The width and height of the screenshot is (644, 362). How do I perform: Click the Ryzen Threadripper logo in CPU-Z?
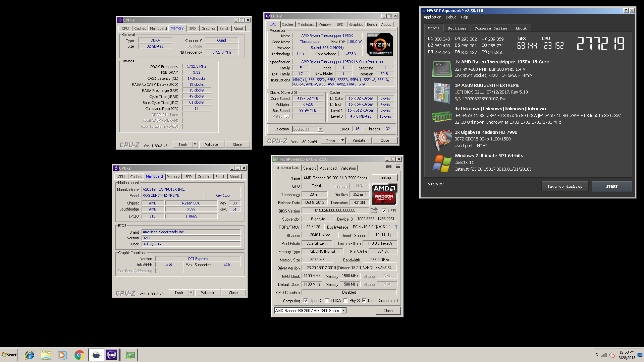[380, 44]
